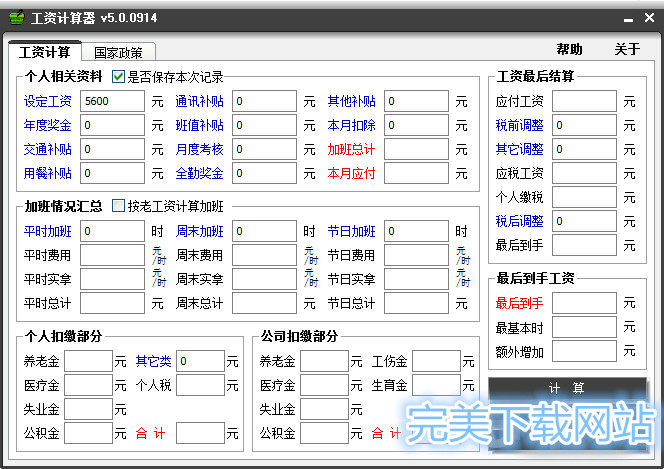Click the 个人缴税 output field
664x469 pixels.
point(584,197)
